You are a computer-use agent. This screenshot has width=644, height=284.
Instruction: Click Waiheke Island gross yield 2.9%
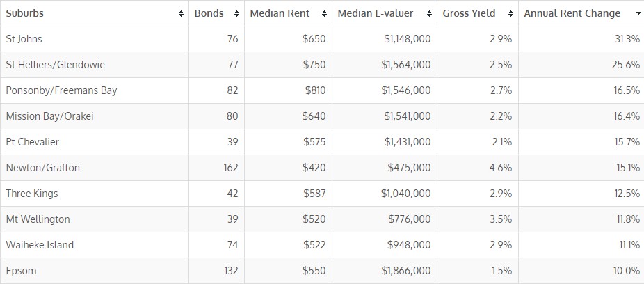click(500, 245)
